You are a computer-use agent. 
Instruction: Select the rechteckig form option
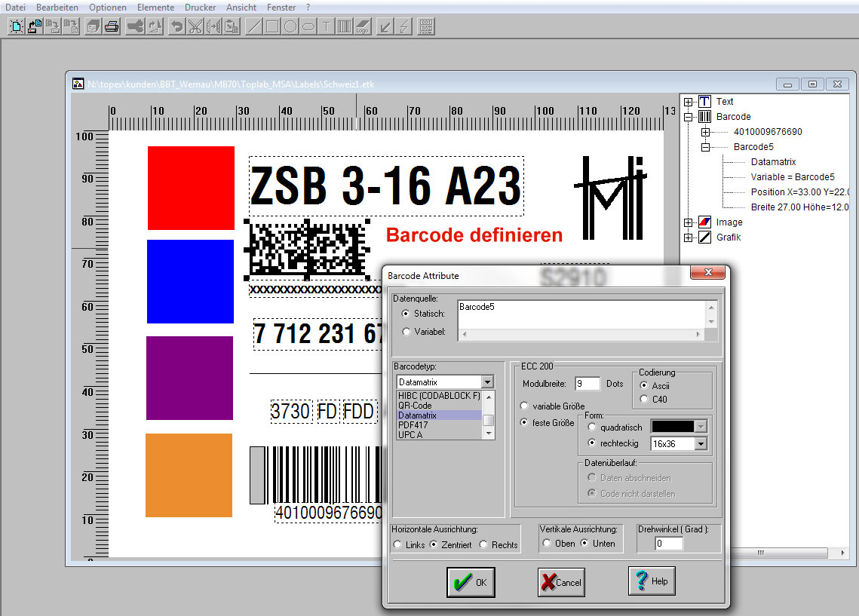(x=592, y=443)
